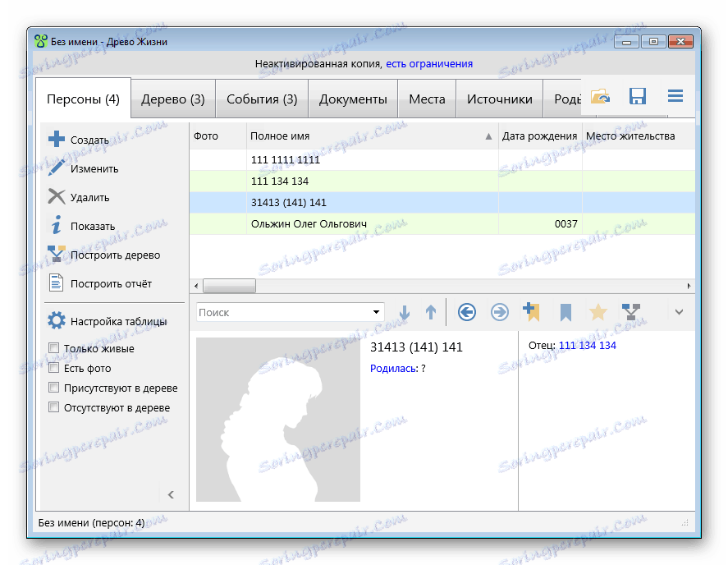Check Отсутствуют в дереве filter
This screenshot has width=728, height=565.
click(54, 407)
